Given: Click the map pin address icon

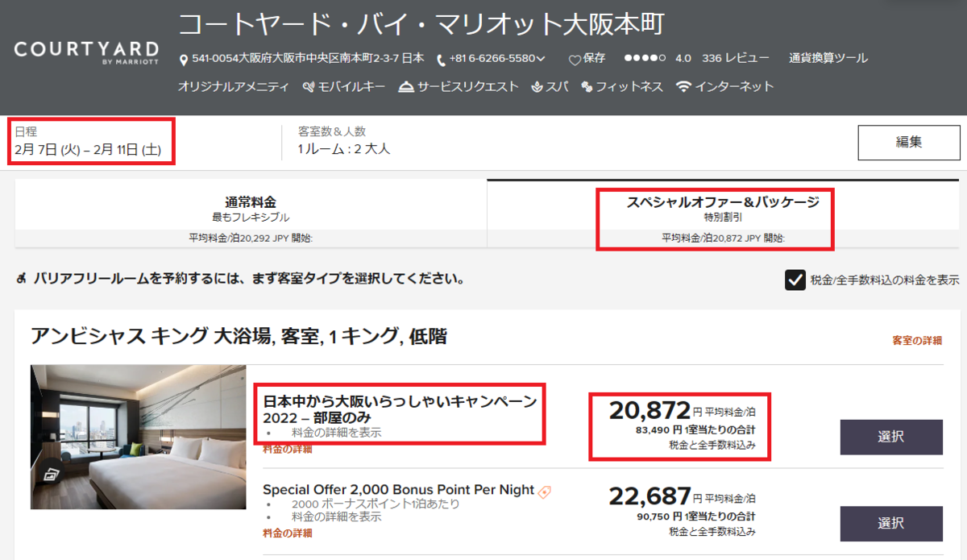Looking at the screenshot, I should [x=184, y=60].
